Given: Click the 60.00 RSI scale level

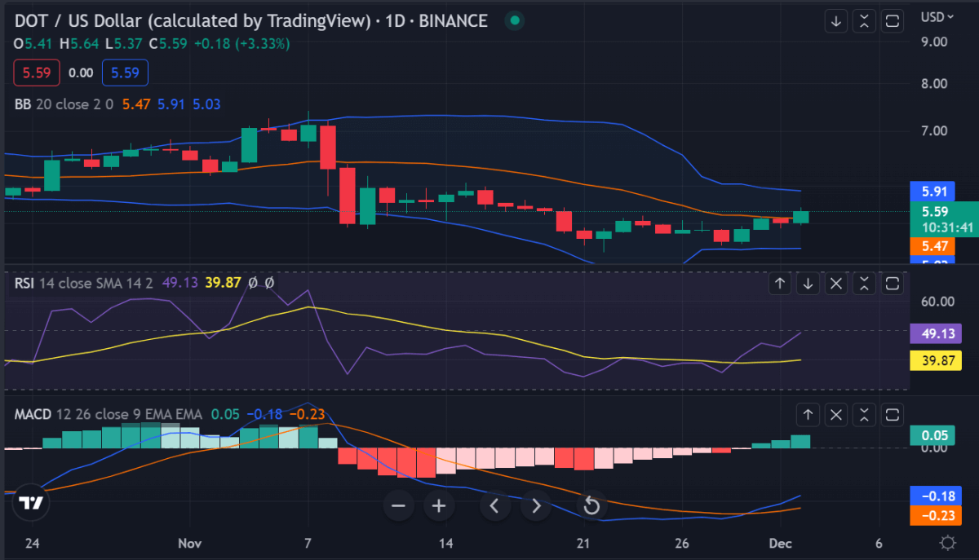Looking at the screenshot, I should coord(937,302).
